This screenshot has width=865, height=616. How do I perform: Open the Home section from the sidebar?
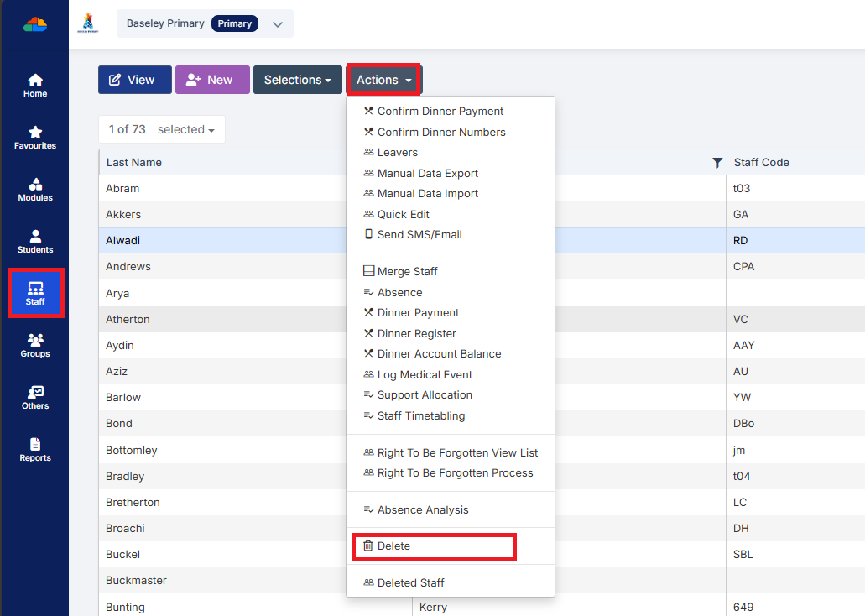click(x=34, y=84)
